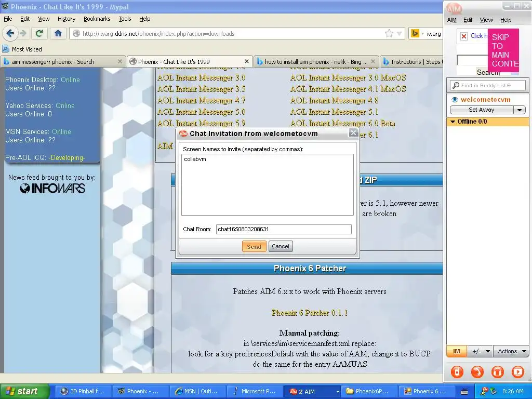
Task: Open the View menu in Mypal
Action: (x=44, y=19)
